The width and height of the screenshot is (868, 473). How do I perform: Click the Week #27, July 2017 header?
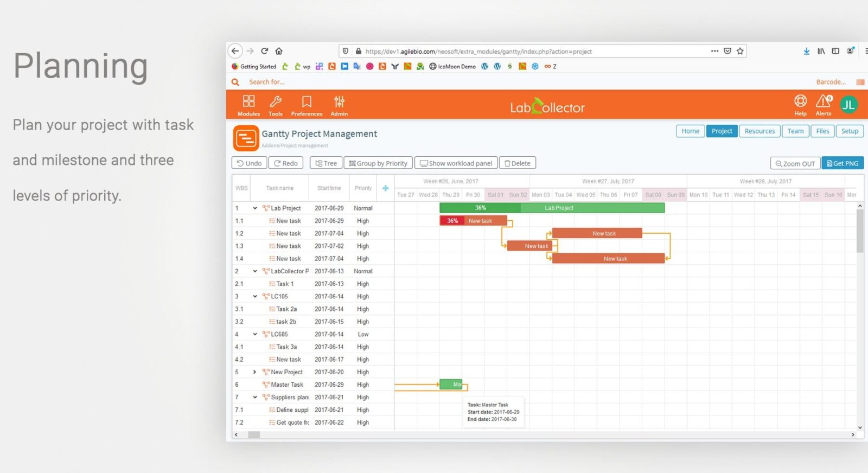(608, 181)
